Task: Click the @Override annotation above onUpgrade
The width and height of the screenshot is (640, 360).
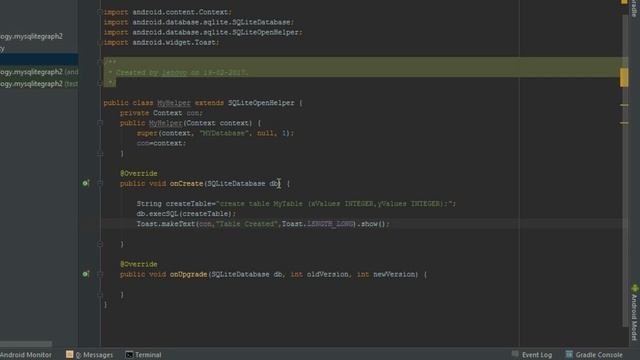Action: coord(139,264)
